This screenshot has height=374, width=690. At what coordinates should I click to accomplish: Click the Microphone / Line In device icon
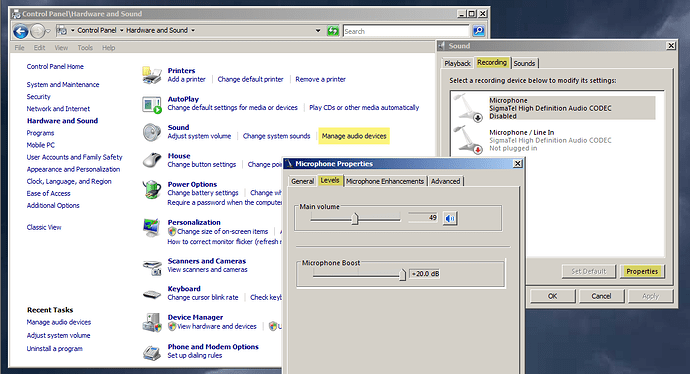pos(468,139)
